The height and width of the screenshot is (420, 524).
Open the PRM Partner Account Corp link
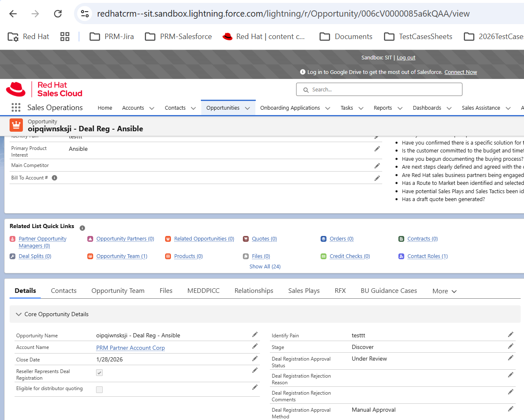[130, 348]
